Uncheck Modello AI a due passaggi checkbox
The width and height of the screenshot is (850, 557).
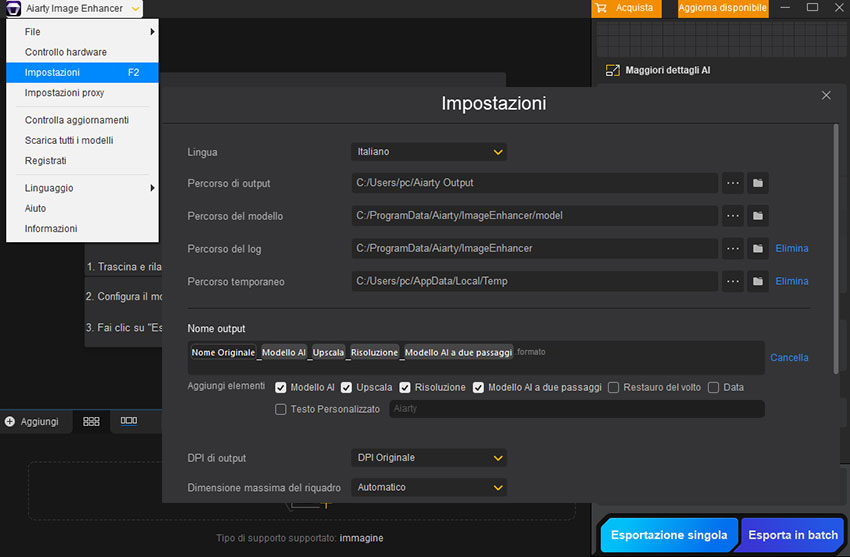(478, 387)
